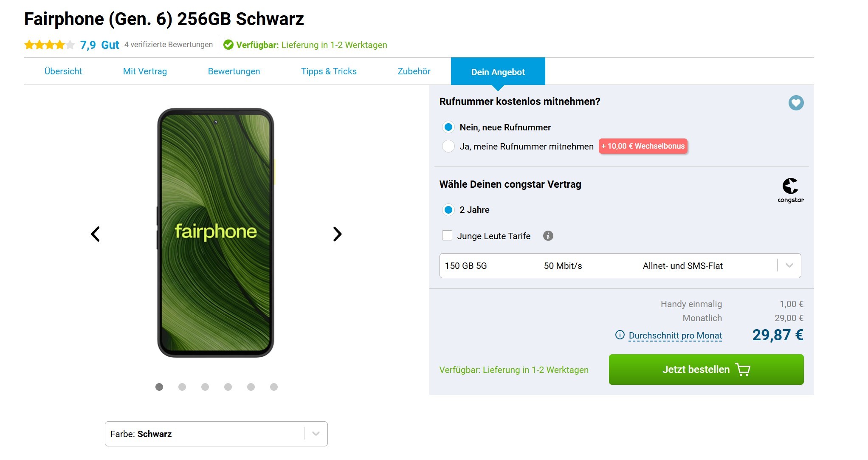The width and height of the screenshot is (868, 460).
Task: Click the Fairphone product image
Action: tap(216, 233)
